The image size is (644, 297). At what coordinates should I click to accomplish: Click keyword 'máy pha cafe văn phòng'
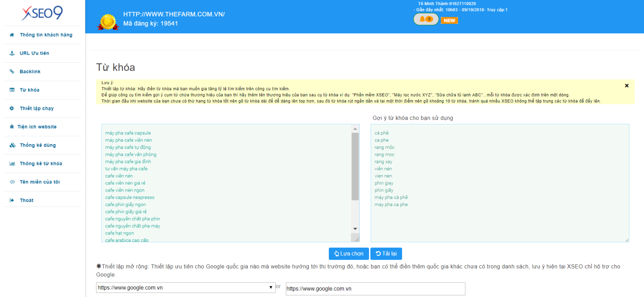click(131, 155)
